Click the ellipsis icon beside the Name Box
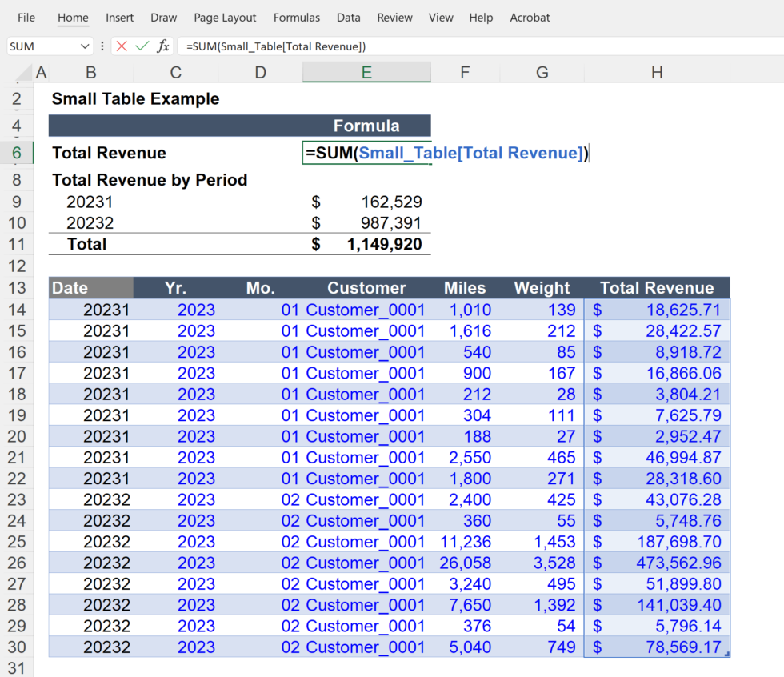The height and width of the screenshot is (677, 784). click(102, 46)
